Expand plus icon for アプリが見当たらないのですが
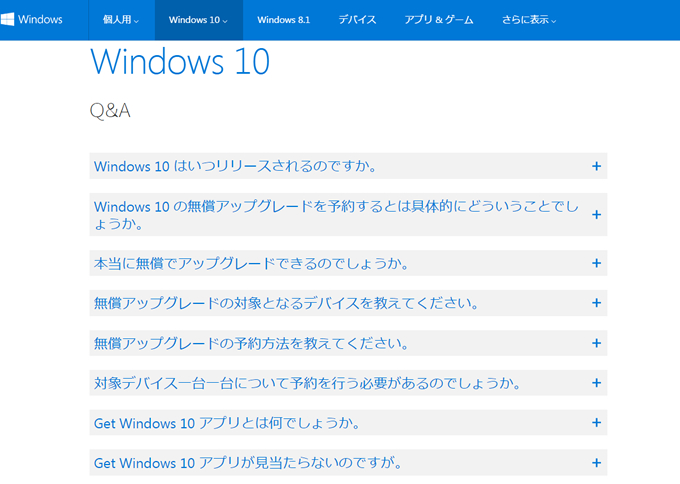 tap(596, 463)
